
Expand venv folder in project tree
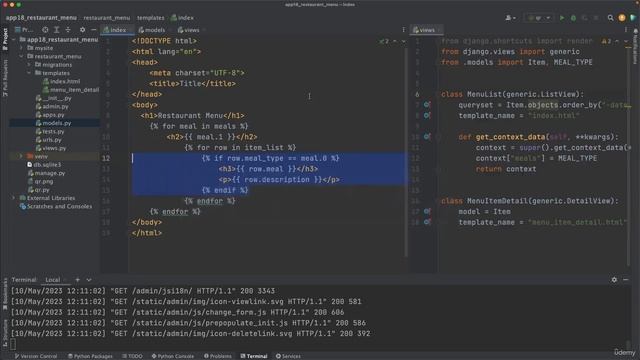(21, 156)
